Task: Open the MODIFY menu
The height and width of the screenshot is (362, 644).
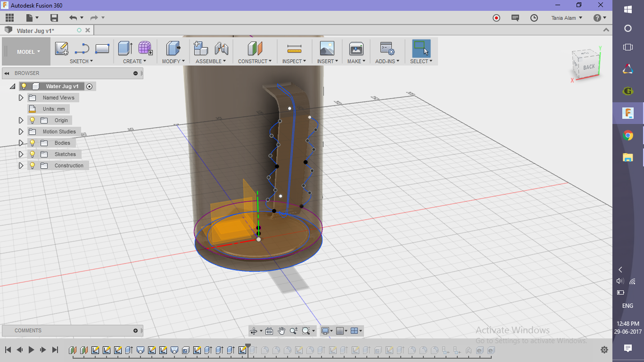Action: point(173,61)
